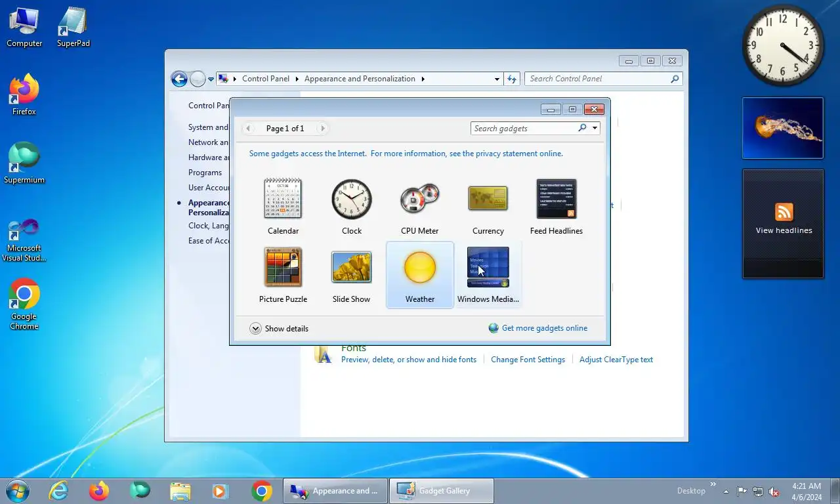Viewport: 840px width, 504px height.
Task: Select the Clock gadget in gallery
Action: 351,206
